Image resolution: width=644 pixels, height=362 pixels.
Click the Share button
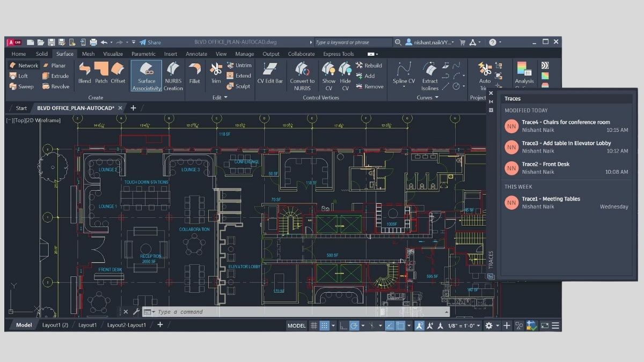click(150, 42)
